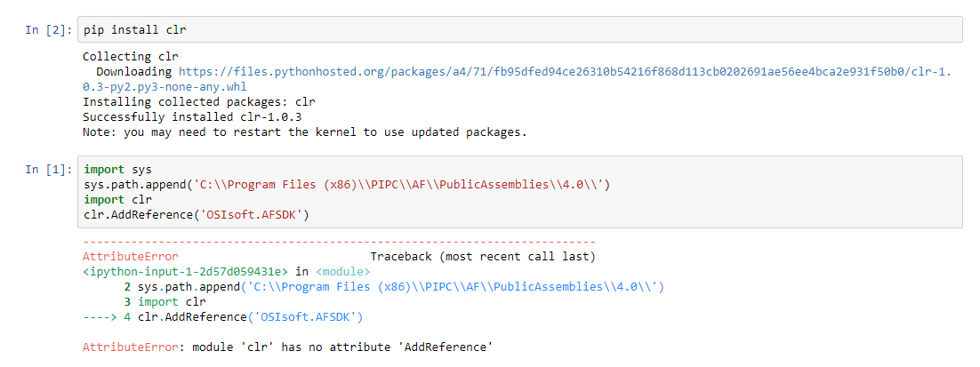Click 'Installing collected packages: clr' output text

198,101
